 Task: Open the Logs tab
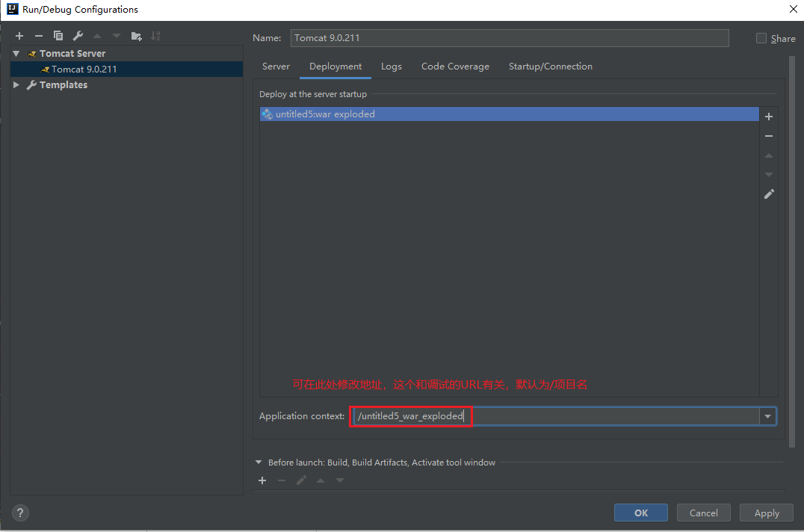coord(392,66)
